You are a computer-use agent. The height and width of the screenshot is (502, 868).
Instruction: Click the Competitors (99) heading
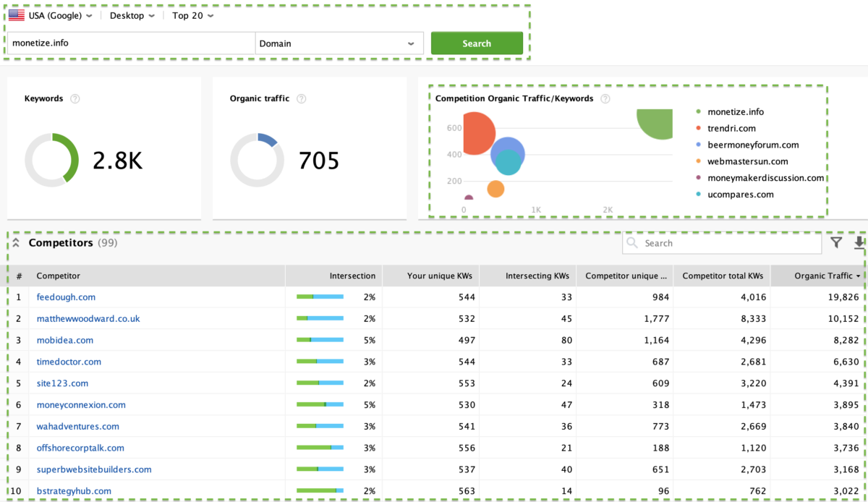pyautogui.click(x=73, y=243)
